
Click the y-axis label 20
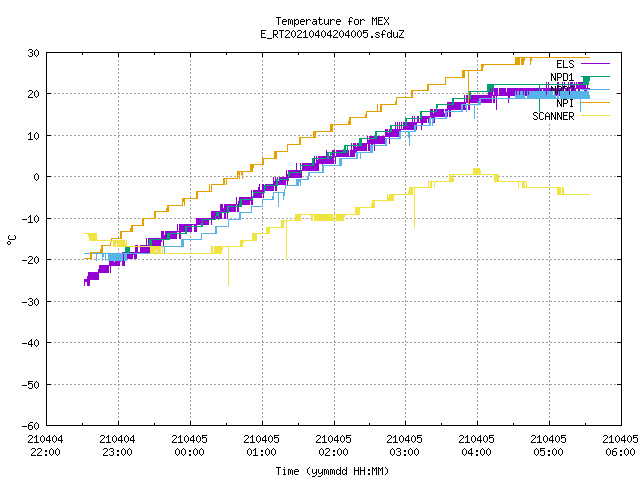(x=33, y=94)
